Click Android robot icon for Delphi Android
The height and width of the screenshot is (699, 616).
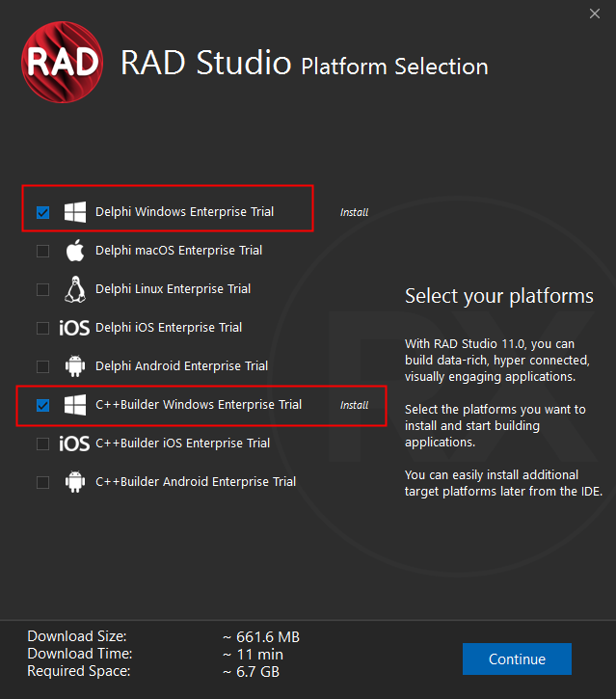75,366
